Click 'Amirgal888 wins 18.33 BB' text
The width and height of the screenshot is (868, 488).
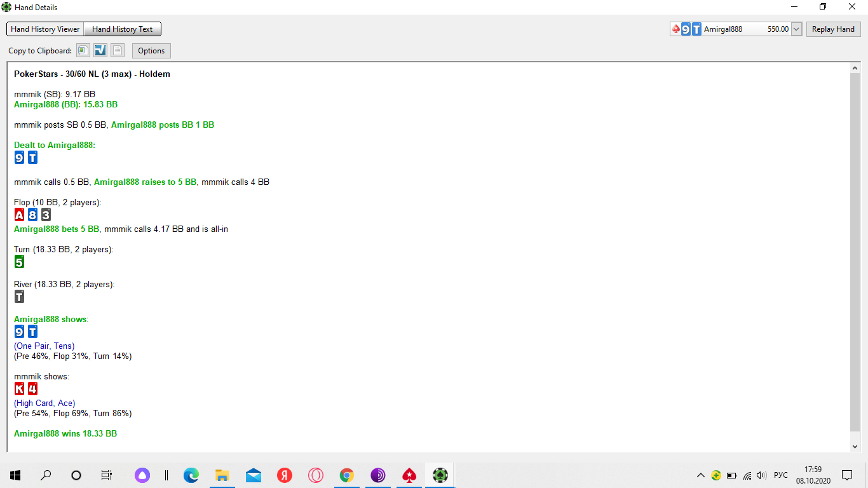pyautogui.click(x=65, y=433)
